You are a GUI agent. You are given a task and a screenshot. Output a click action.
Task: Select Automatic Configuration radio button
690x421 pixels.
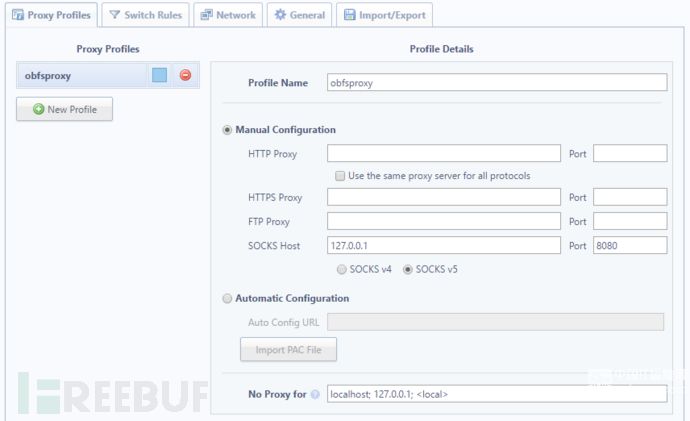click(227, 299)
